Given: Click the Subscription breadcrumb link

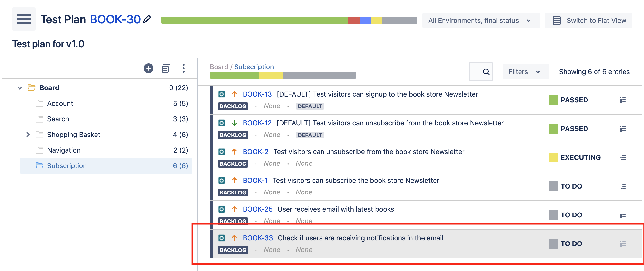Looking at the screenshot, I should 254,67.
